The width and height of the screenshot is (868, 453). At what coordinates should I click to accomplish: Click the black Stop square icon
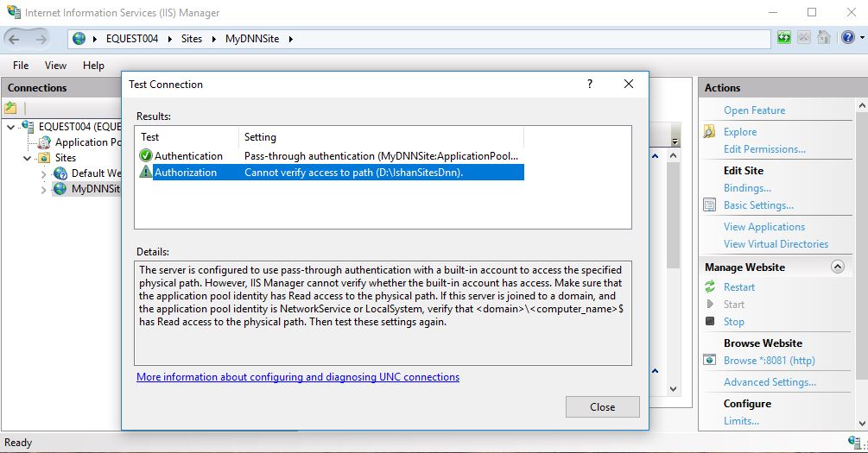(710, 321)
